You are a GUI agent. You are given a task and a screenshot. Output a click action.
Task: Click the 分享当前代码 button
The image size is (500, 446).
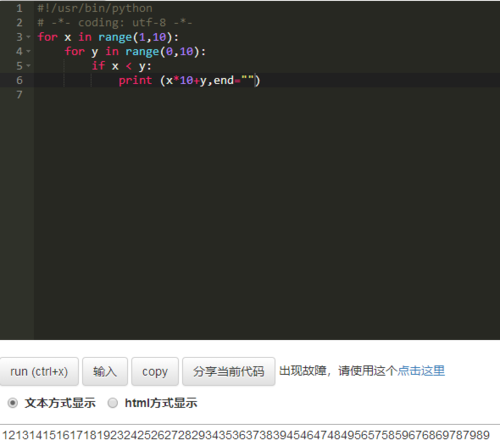click(x=229, y=371)
